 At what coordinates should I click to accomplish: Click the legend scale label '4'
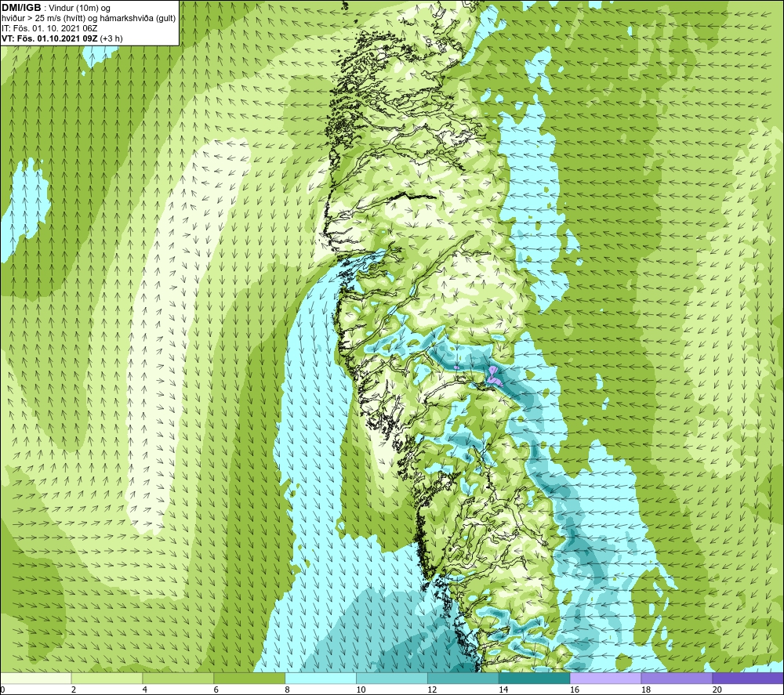[x=145, y=690]
